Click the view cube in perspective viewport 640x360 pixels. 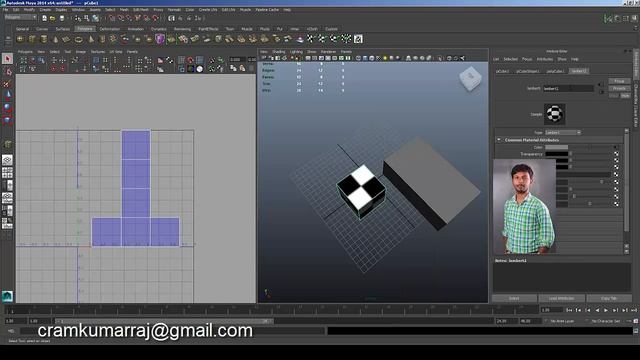click(x=470, y=78)
